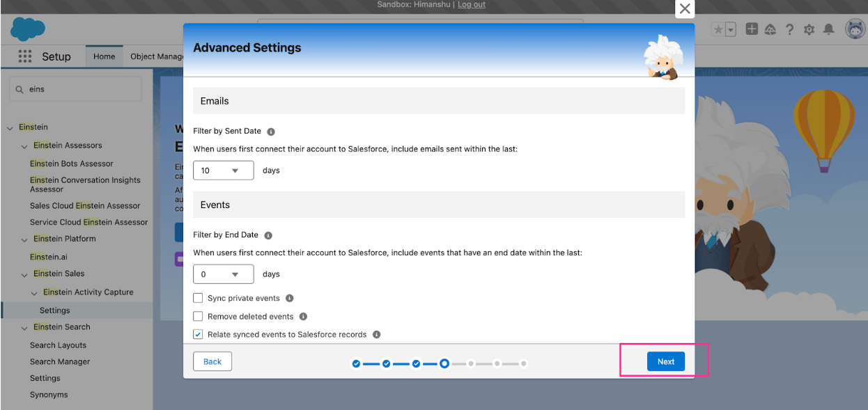Open the events end-date days dropdown
This screenshot has height=410, width=868.
tap(223, 274)
